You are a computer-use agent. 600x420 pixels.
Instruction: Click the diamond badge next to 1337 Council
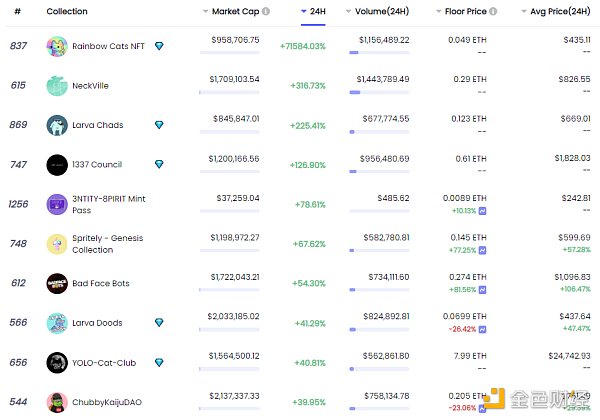pos(158,164)
